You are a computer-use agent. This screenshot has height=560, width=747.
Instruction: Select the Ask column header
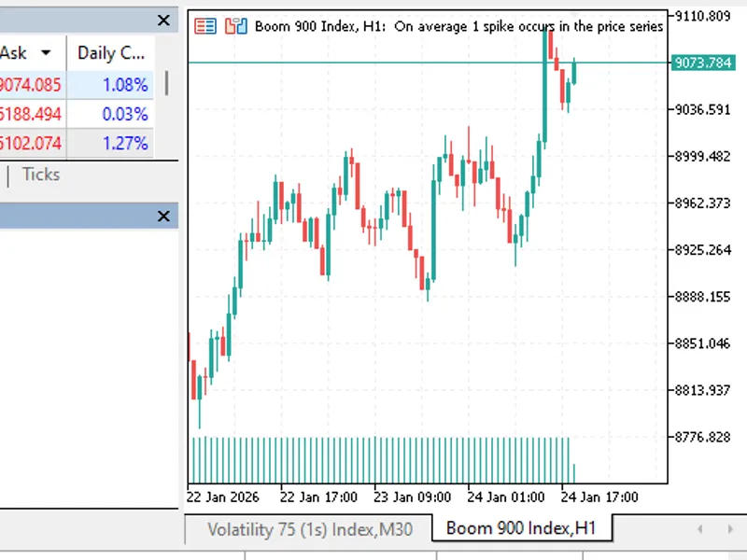coord(13,53)
